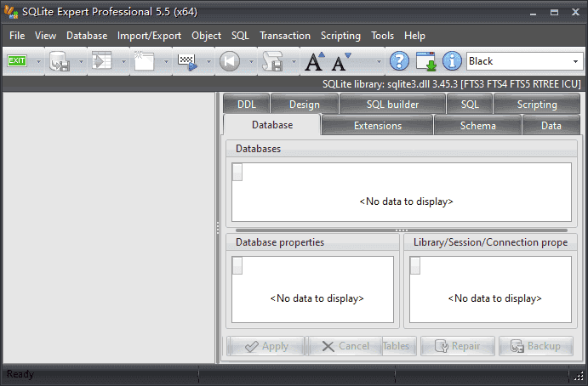Image resolution: width=588 pixels, height=386 pixels.
Task: Click the Repair button
Action: tap(464, 346)
